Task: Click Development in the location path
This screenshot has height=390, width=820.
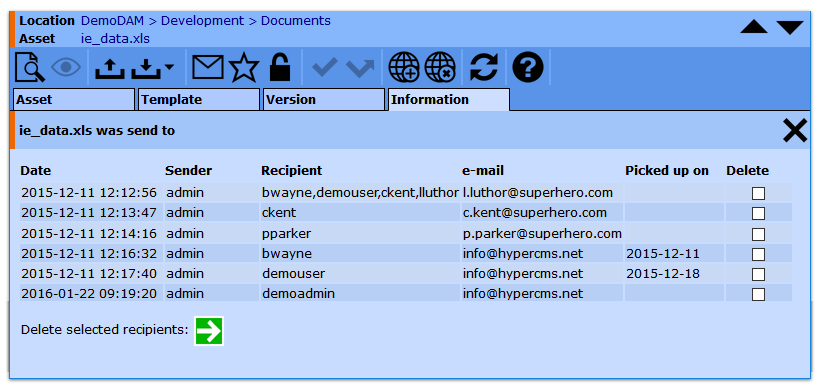Action: point(202,21)
